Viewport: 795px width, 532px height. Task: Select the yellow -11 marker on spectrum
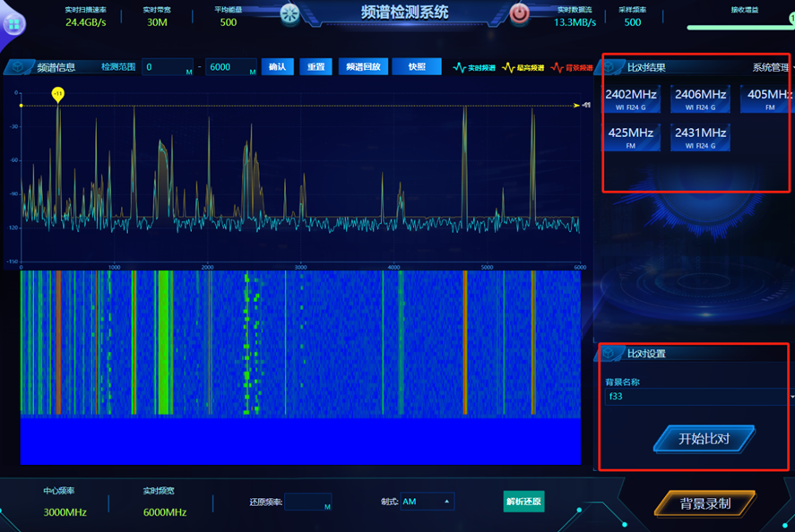click(x=57, y=94)
